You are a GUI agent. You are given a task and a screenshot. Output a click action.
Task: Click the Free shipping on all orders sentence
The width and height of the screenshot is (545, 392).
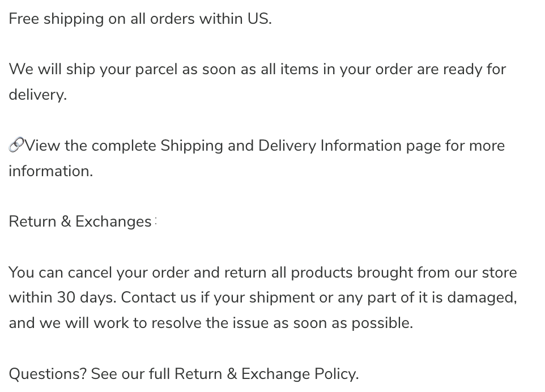[140, 19]
